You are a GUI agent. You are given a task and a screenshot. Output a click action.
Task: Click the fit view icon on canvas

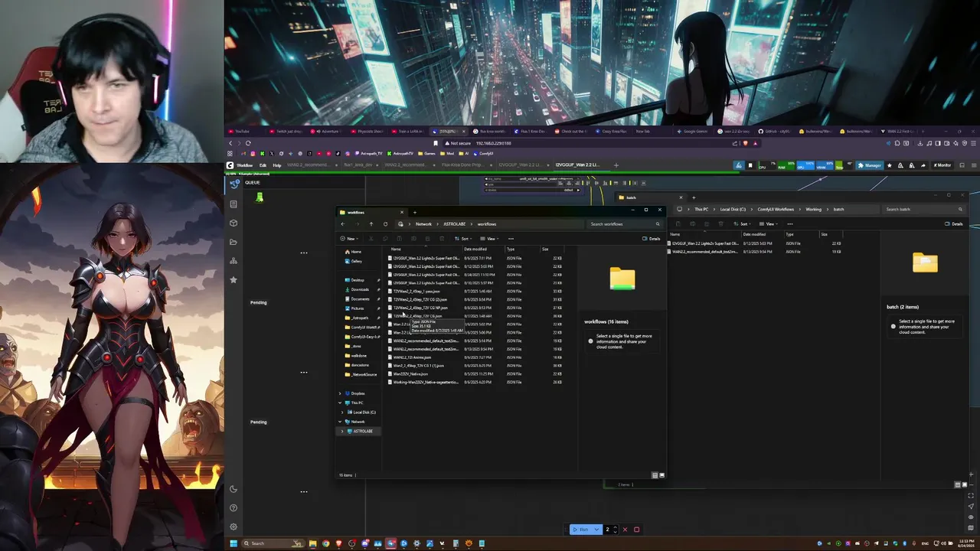pos(971,495)
